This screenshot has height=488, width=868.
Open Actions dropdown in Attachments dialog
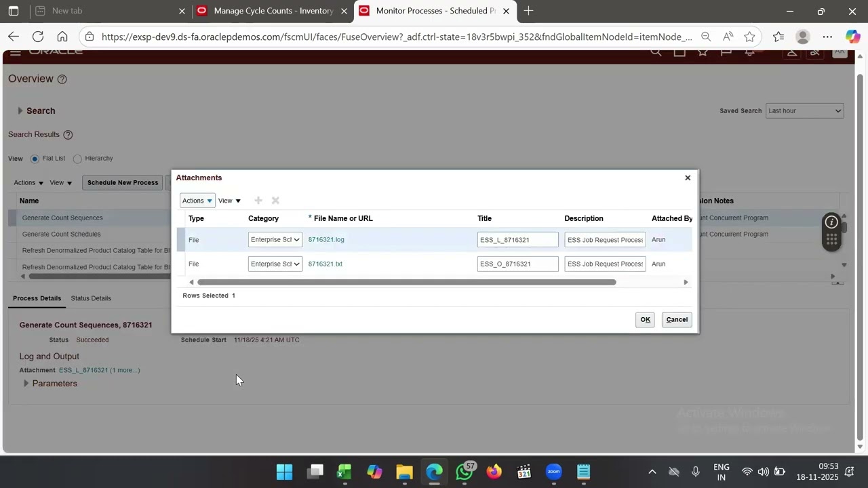(x=197, y=201)
